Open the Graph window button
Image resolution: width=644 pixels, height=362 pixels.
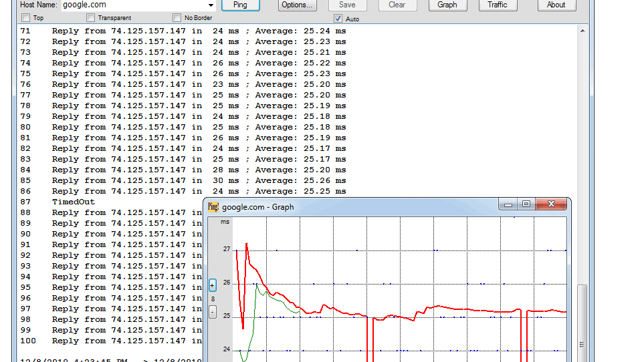pyautogui.click(x=447, y=5)
